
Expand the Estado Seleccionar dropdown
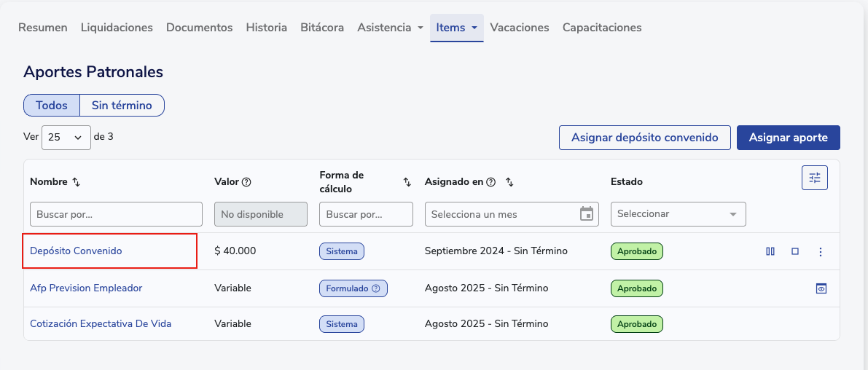pyautogui.click(x=678, y=214)
